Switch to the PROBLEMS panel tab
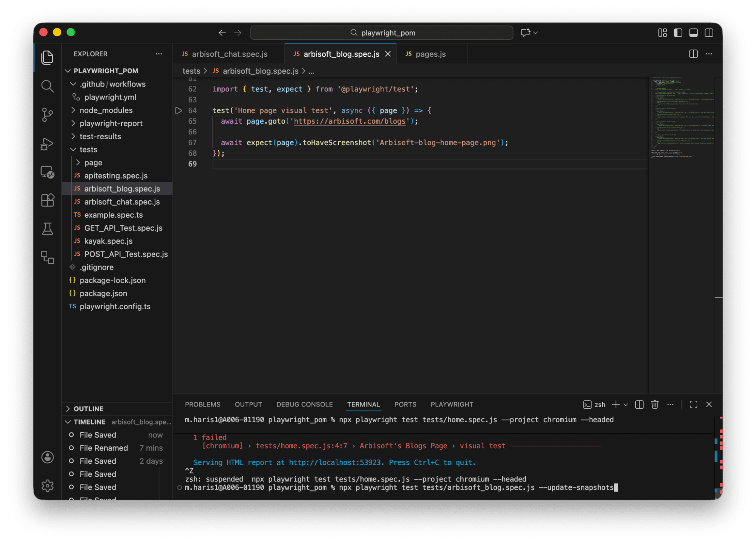Image resolution: width=756 pixels, height=544 pixels. (x=202, y=405)
